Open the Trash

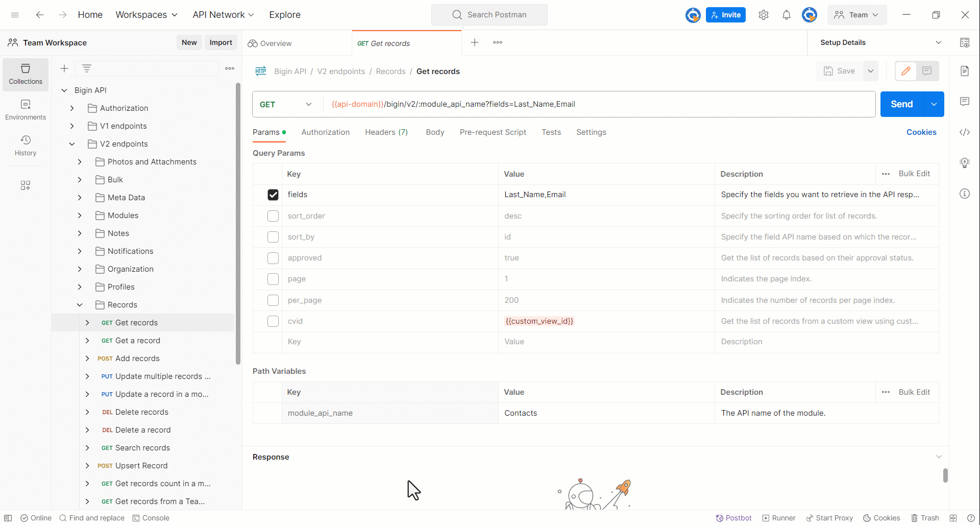926,518
